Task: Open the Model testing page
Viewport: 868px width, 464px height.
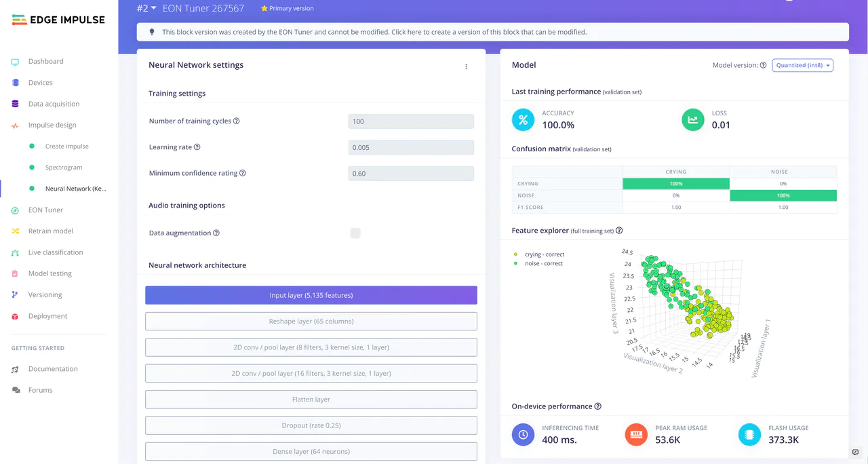Action: click(x=50, y=274)
